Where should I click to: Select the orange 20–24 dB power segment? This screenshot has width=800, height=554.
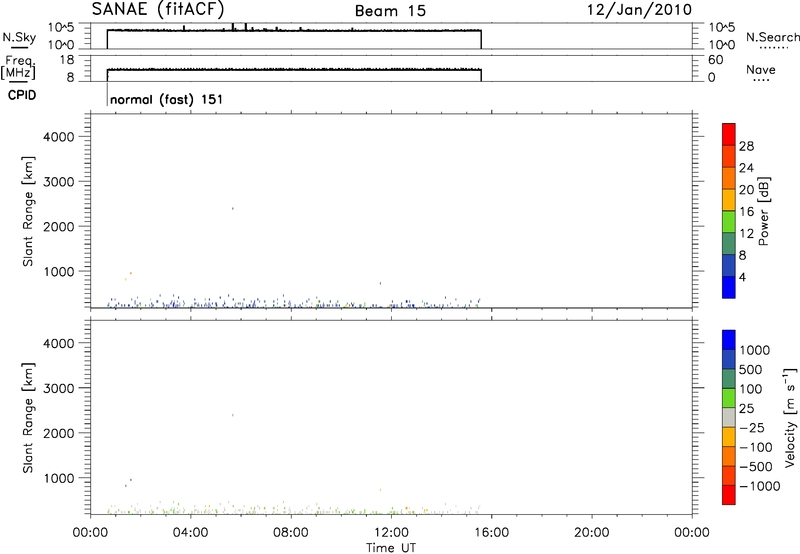coord(729,178)
